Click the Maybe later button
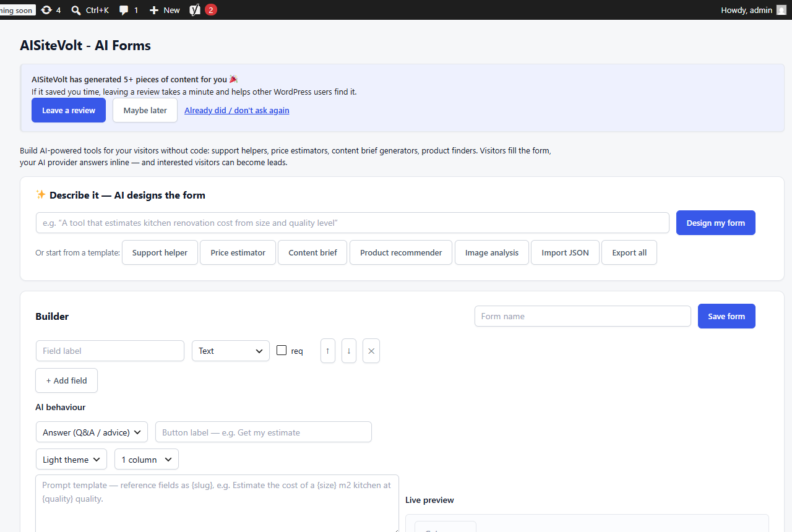Viewport: 792px width, 532px height. (145, 110)
